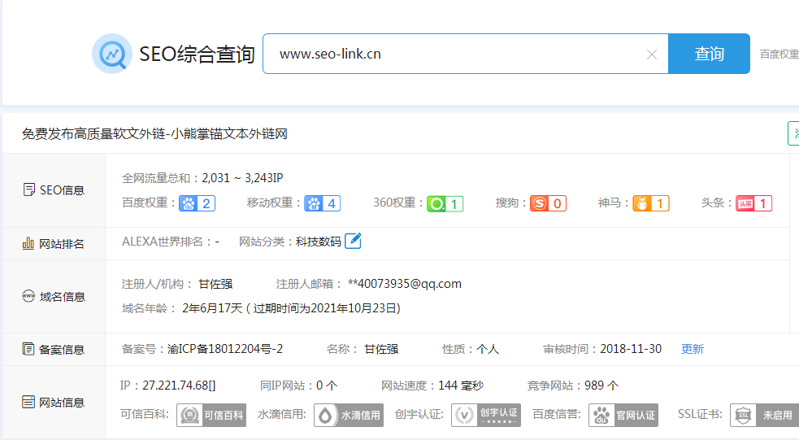This screenshot has width=799, height=440.
Task: Click the 搜狗 weight badge showing 0
Action: pyautogui.click(x=548, y=203)
